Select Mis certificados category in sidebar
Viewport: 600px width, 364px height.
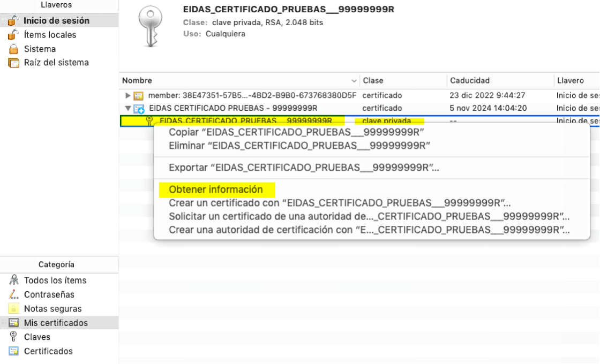(56, 323)
